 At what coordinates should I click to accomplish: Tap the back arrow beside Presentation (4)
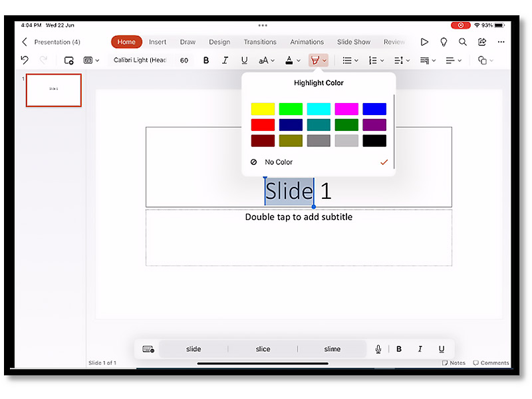pyautogui.click(x=25, y=42)
